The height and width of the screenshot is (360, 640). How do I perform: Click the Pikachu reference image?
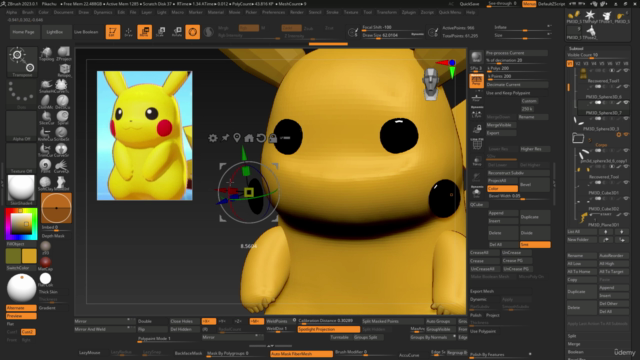coord(144,136)
